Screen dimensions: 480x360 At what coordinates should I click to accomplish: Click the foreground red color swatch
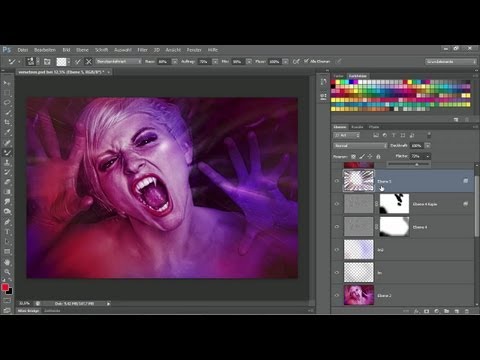(5, 287)
